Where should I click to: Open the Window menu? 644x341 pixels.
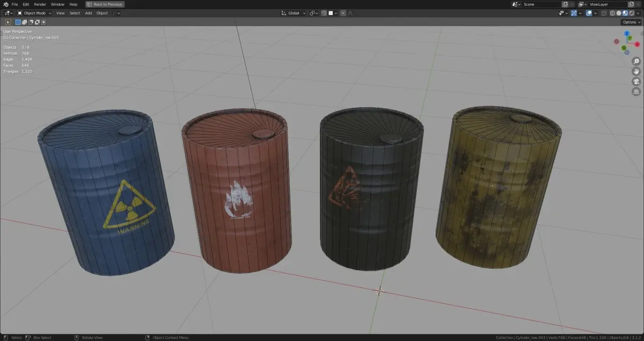pyautogui.click(x=57, y=4)
